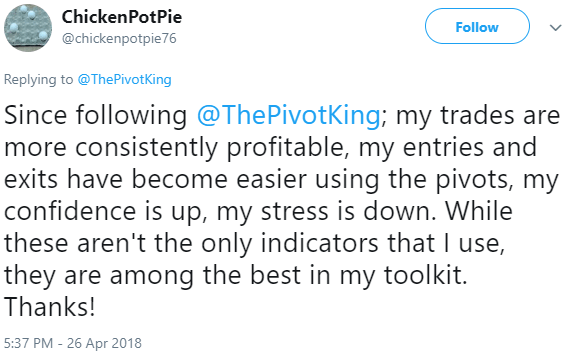Viewport: 581px width, 363px height.
Task: Open the ChickenPotPie display name profile
Action: (x=122, y=17)
